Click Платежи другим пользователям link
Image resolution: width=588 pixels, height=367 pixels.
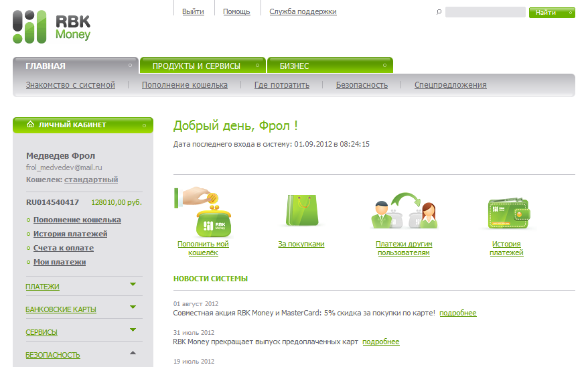tap(404, 248)
